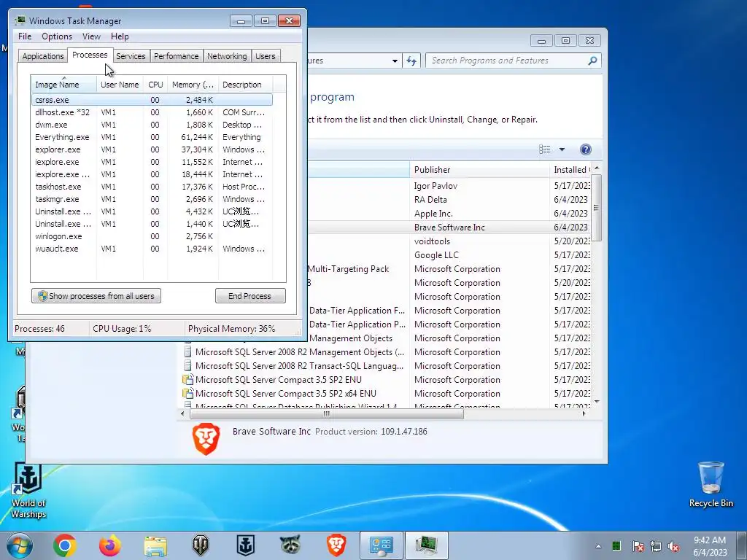Select the explorer.exe process
747x560 pixels.
coord(152,149)
